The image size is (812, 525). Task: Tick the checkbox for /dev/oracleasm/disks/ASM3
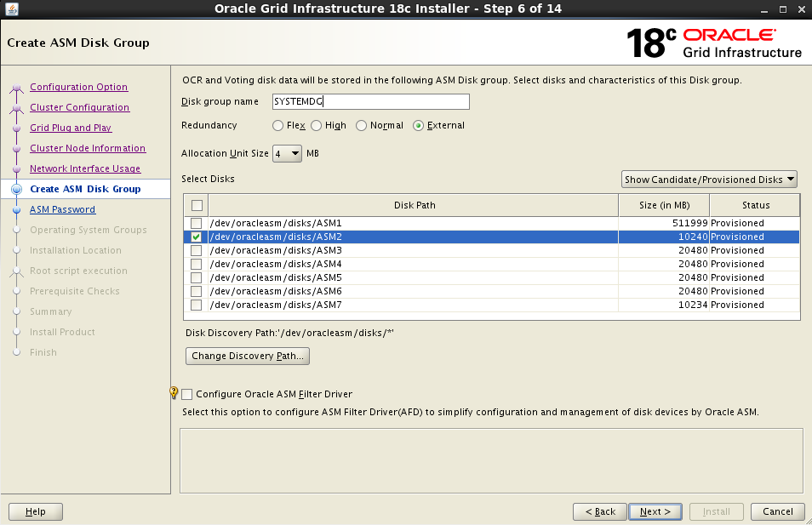(197, 250)
